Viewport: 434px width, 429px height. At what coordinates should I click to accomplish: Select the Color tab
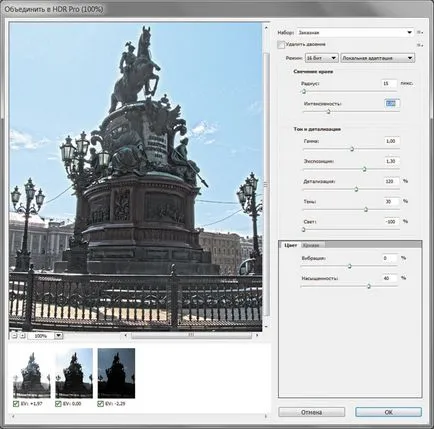pos(290,245)
